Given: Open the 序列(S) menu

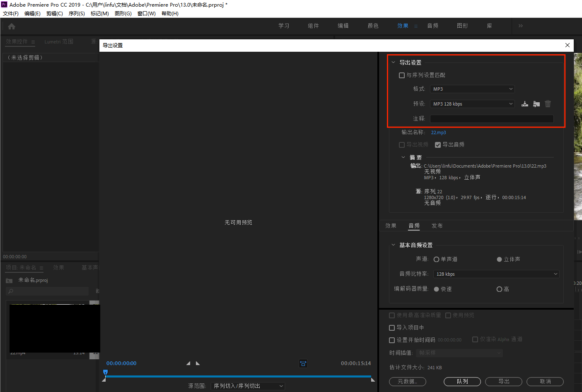Looking at the screenshot, I should (x=77, y=14).
